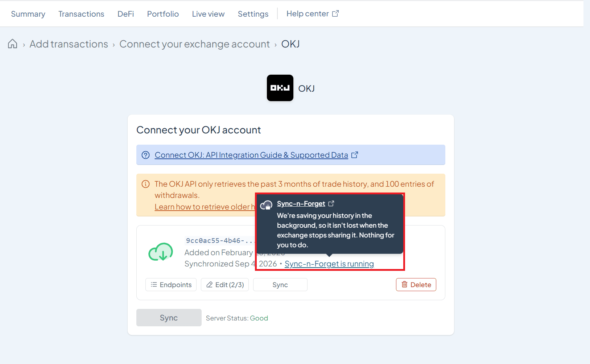Click the large gray Sync button
The image size is (590, 364).
click(169, 318)
